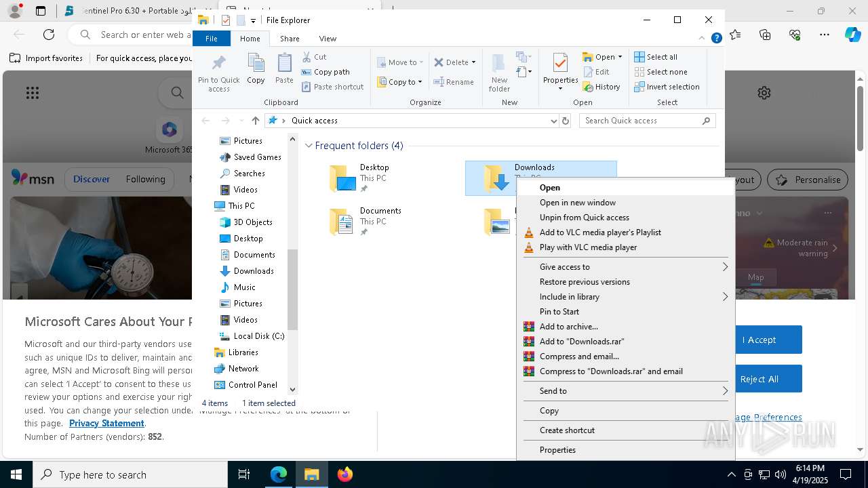Viewport: 868px width, 488px height.
Task: Click the Paste ribbon icon
Action: coord(284,69)
